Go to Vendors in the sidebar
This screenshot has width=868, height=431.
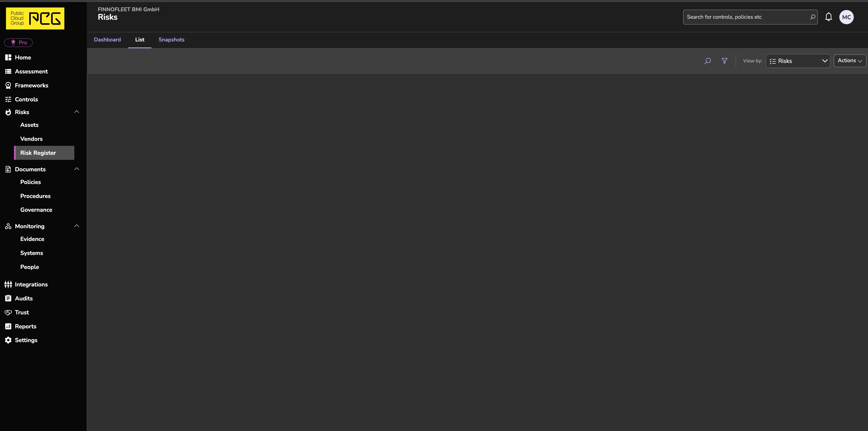point(31,139)
